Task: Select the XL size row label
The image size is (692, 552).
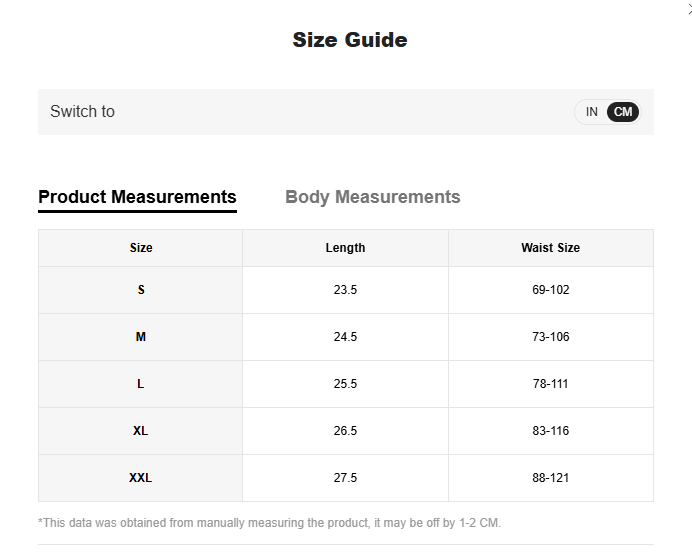Action: point(141,431)
